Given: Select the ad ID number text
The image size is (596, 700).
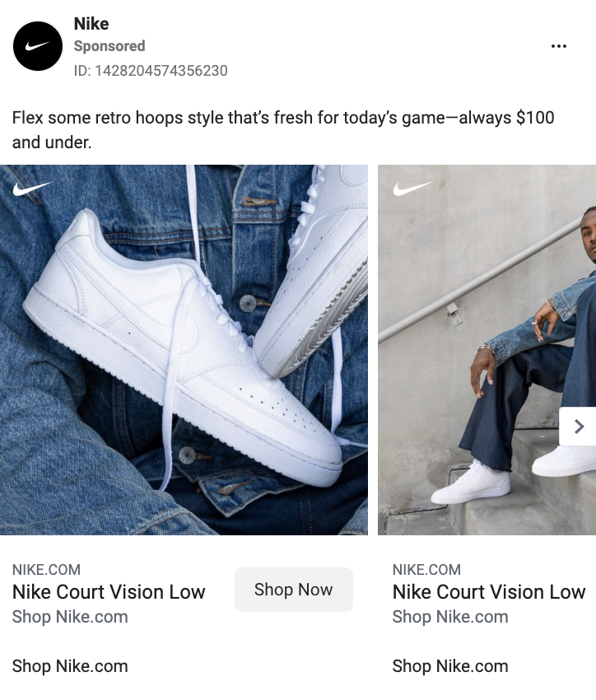Looking at the screenshot, I should click(151, 71).
